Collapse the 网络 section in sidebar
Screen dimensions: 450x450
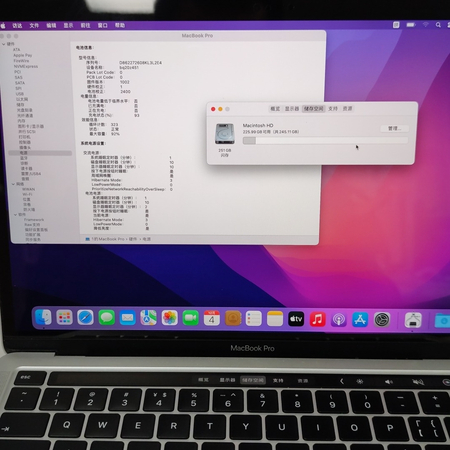(13, 184)
